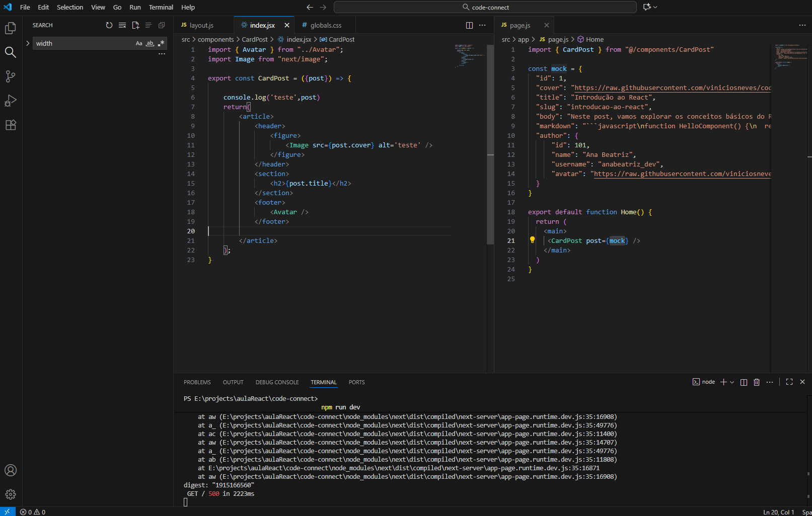812x516 pixels.
Task: Open the new terminal launch profile dropdown
Action: click(732, 382)
